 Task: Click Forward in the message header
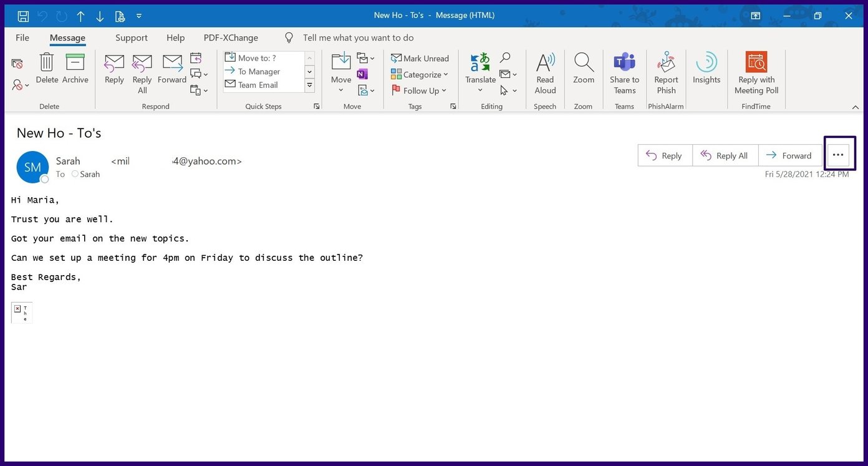click(789, 155)
